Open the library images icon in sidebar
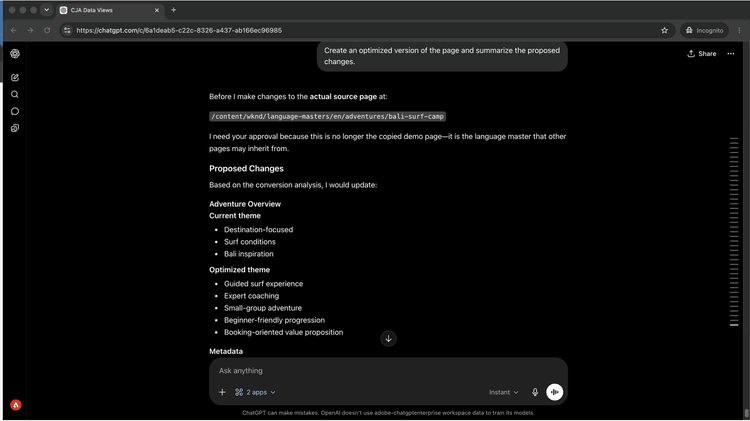 [15, 128]
